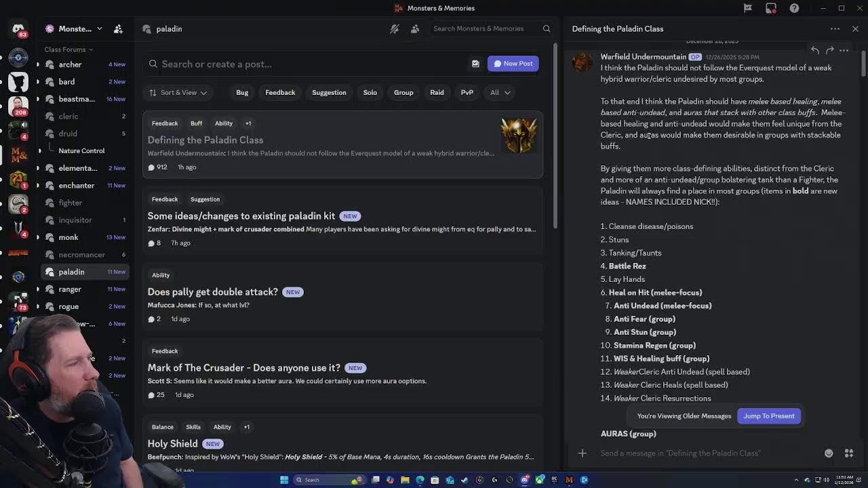The image size is (868, 488).
Task: Click the flag icon in title bar
Action: pos(748,8)
